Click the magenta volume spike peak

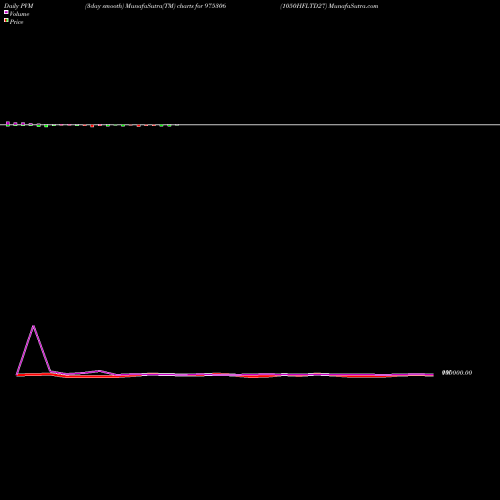click(x=33, y=326)
